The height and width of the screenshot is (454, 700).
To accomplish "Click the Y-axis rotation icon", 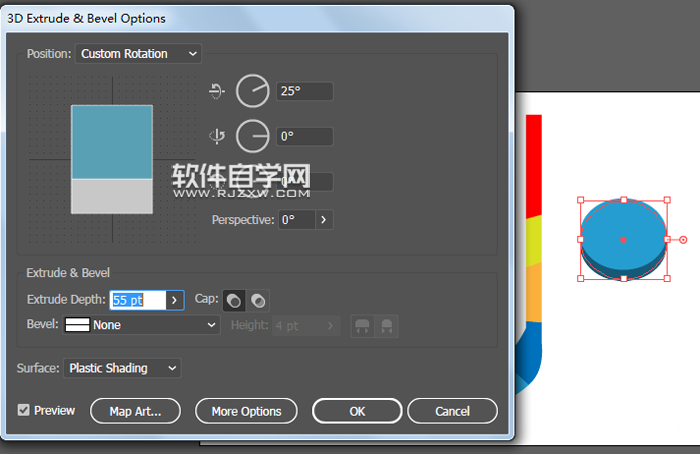I will (217, 136).
